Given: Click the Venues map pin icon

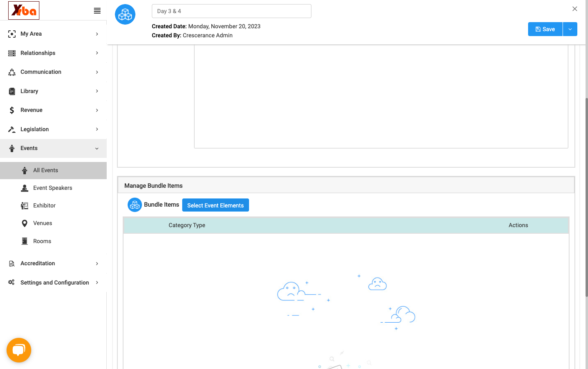Looking at the screenshot, I should (25, 223).
